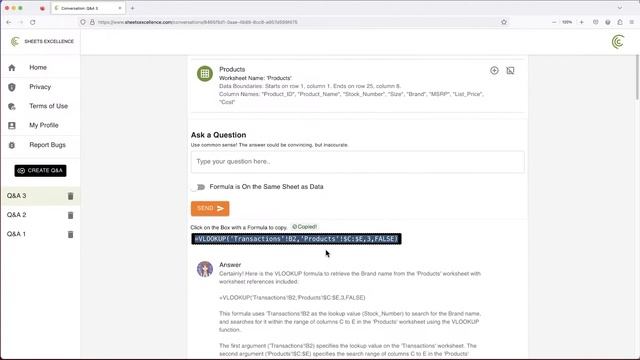Click the Report Bugs bug icon
Viewport: 640px width, 360px height.
pos(12,145)
